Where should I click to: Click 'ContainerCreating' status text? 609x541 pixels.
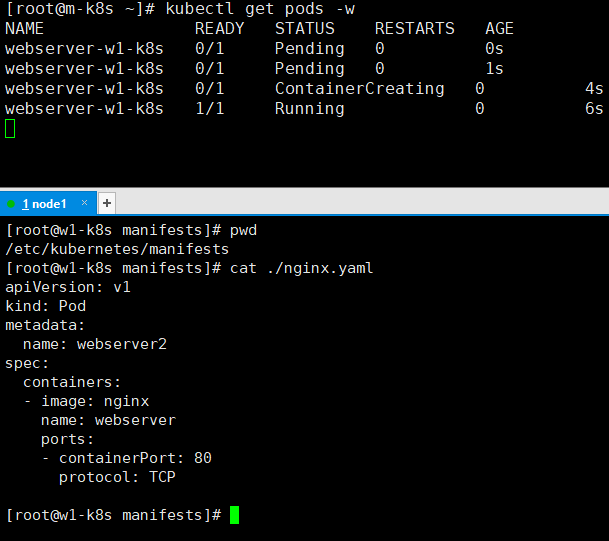click(360, 89)
